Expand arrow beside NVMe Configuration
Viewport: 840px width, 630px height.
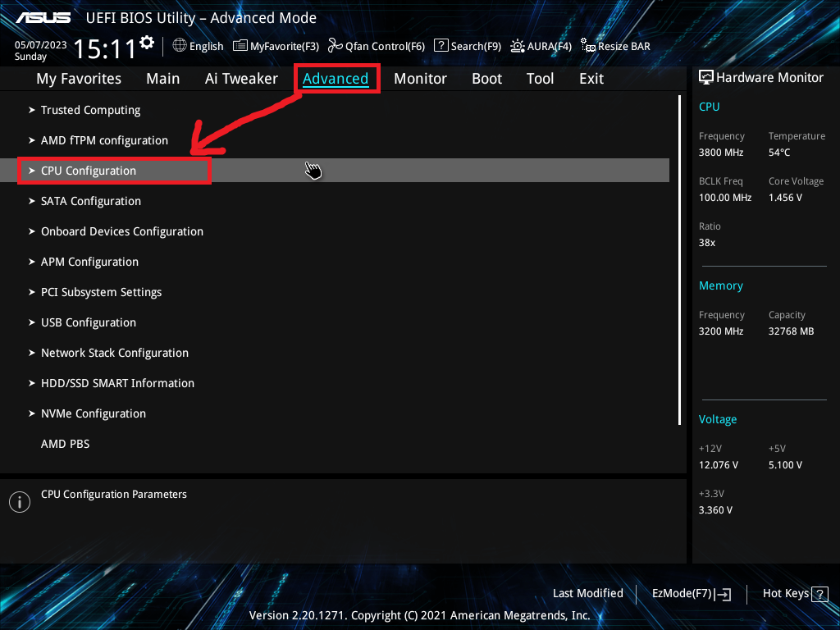coord(32,413)
